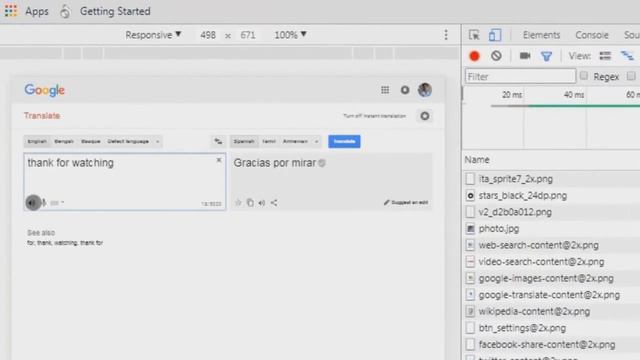The image size is (640, 360).
Task: Select Armenian as target language
Action: tap(295, 141)
